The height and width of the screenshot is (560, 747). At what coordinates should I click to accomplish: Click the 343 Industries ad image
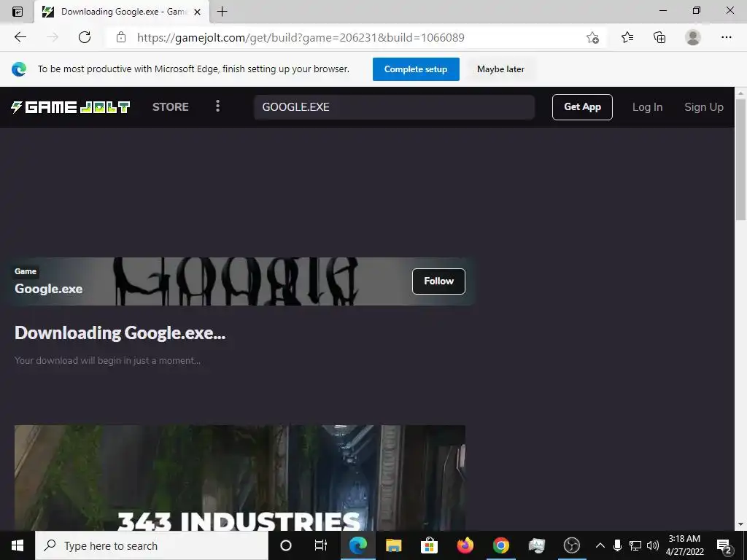tap(239, 478)
